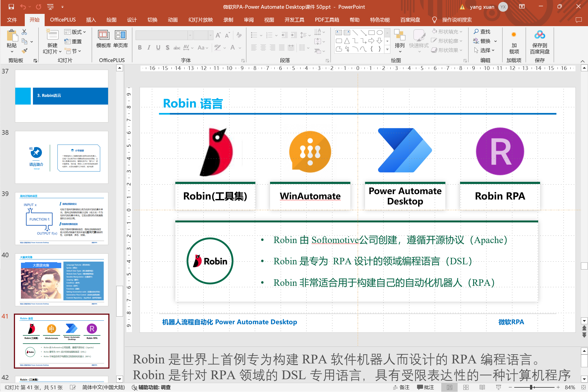
Task: Click the 84% zoom level
Action: tap(570, 387)
